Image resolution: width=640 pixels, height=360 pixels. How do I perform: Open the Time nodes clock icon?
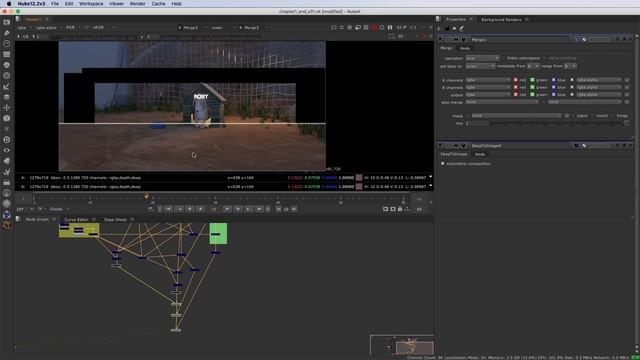tap(7, 43)
